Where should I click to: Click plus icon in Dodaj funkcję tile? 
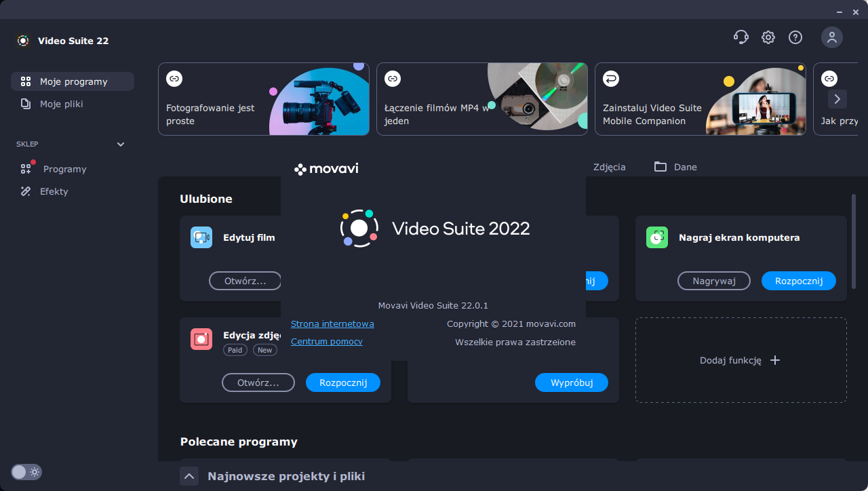775,360
